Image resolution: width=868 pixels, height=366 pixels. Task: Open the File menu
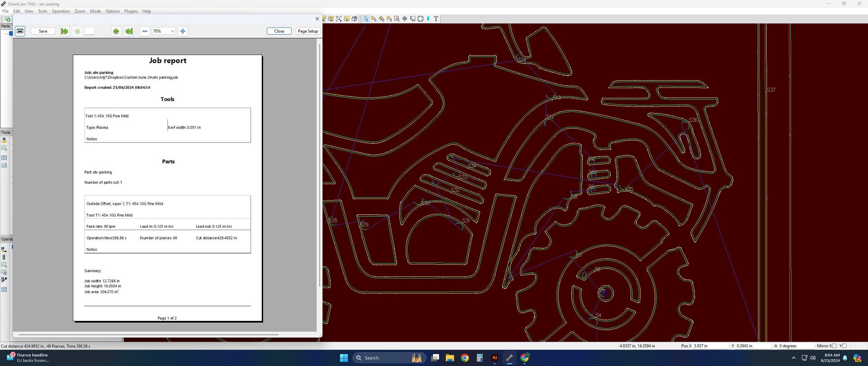point(6,11)
